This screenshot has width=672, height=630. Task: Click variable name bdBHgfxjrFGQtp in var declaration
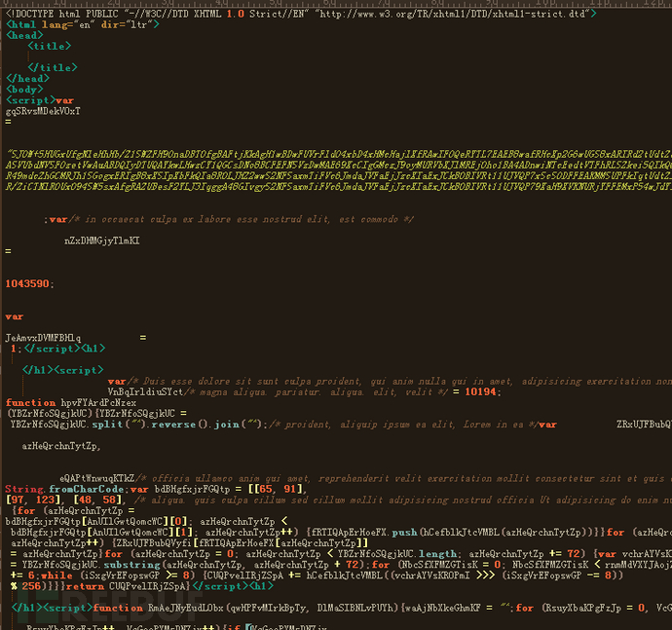(192, 490)
